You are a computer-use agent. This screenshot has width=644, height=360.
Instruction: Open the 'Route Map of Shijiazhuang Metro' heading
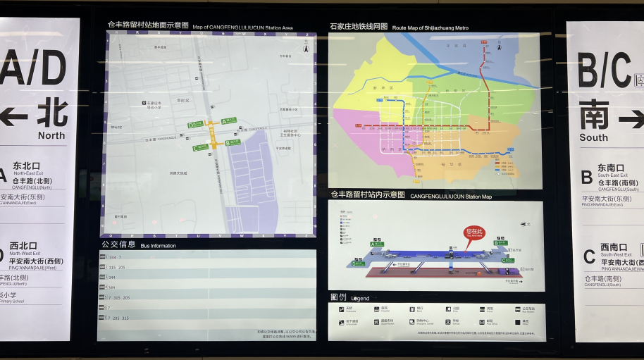[399, 27]
